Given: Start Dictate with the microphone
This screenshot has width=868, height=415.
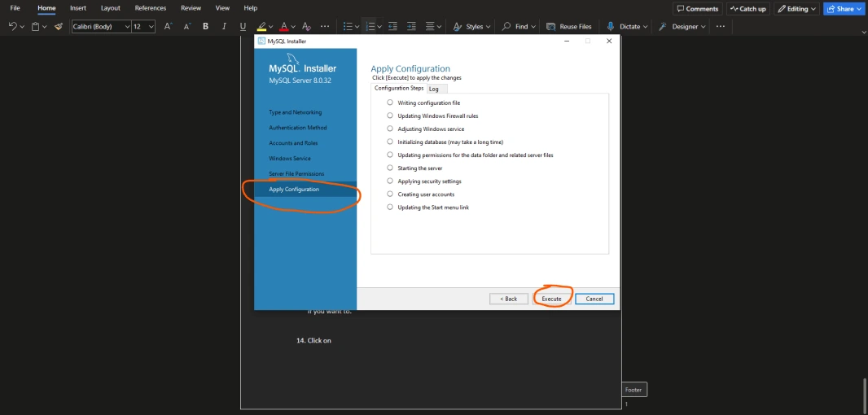Looking at the screenshot, I should 610,26.
